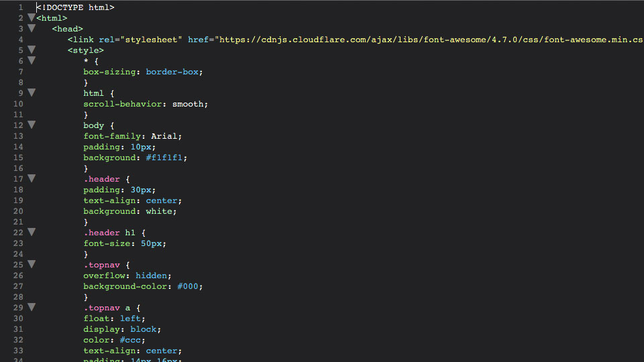
Task: Click the #000 color value
Action: click(x=188, y=286)
